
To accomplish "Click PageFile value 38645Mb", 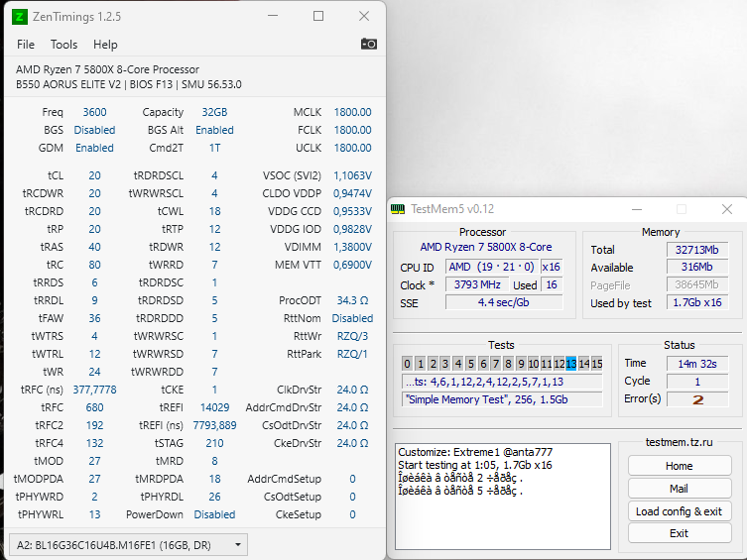I will pos(697,284).
